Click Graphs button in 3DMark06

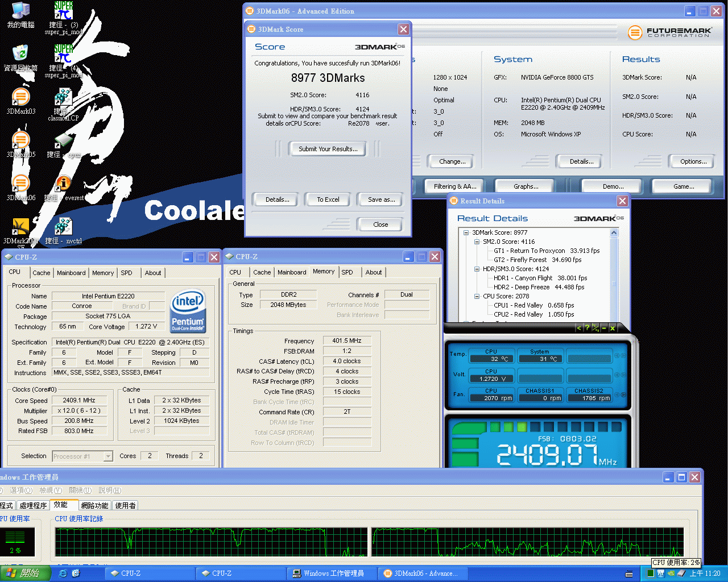click(x=526, y=186)
